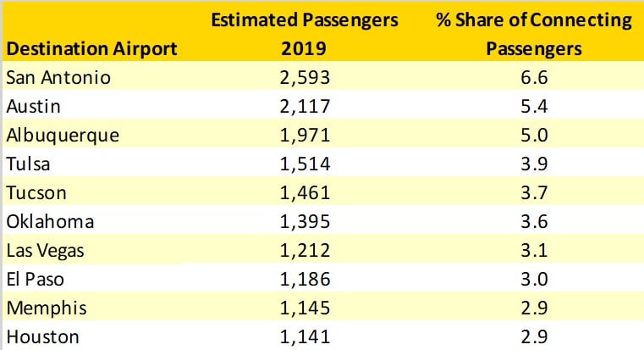Click the Destination Airport column header
Screen dimensions: 644x350
point(91,48)
